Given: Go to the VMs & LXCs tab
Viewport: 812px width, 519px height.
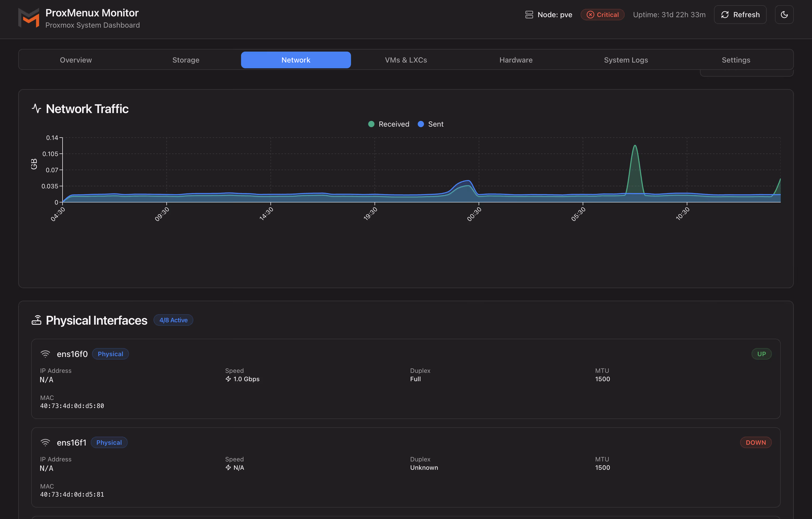Looking at the screenshot, I should [406, 60].
